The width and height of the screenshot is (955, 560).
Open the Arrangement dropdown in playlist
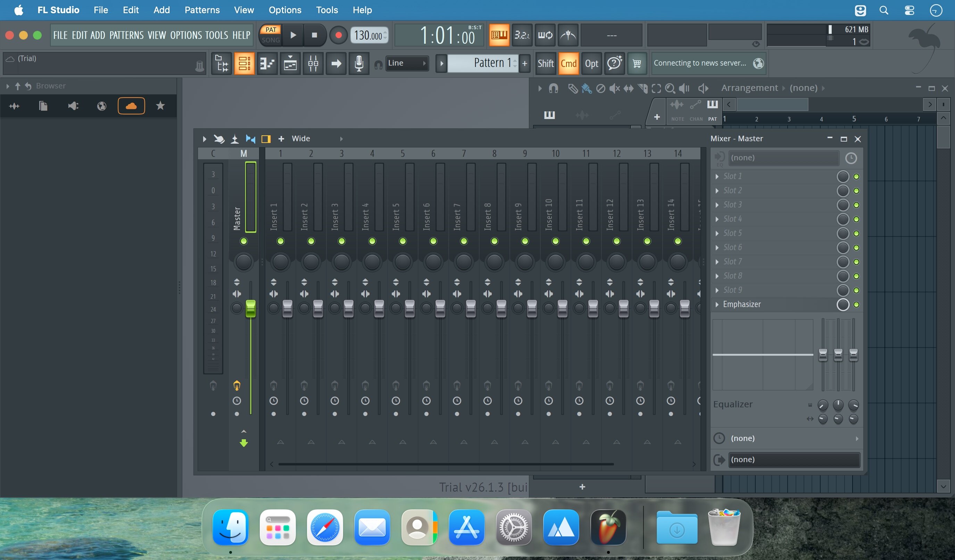(x=749, y=88)
